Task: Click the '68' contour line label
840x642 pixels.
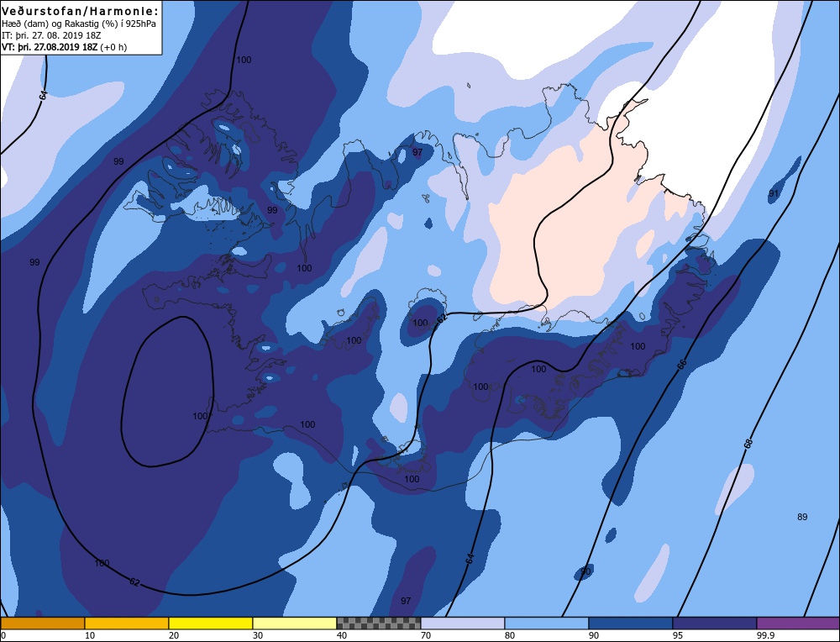Action: coord(748,443)
